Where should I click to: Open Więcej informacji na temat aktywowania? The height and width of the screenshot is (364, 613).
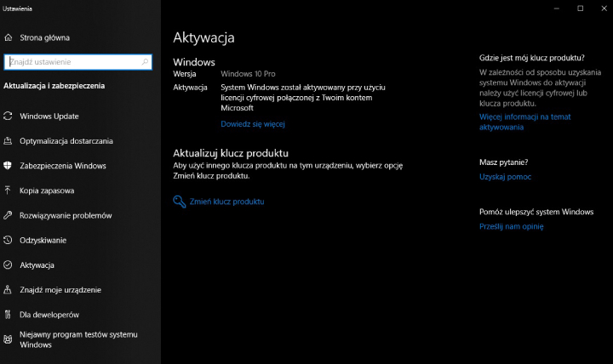pos(524,122)
